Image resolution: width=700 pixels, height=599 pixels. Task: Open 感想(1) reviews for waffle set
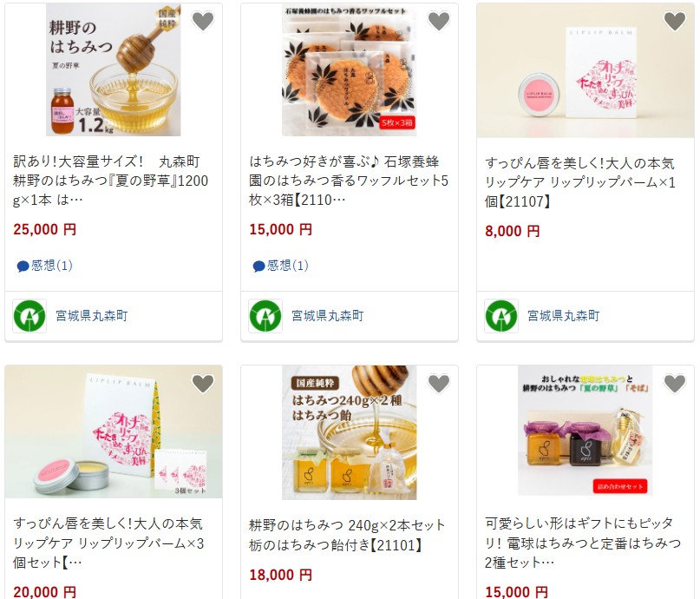(280, 266)
